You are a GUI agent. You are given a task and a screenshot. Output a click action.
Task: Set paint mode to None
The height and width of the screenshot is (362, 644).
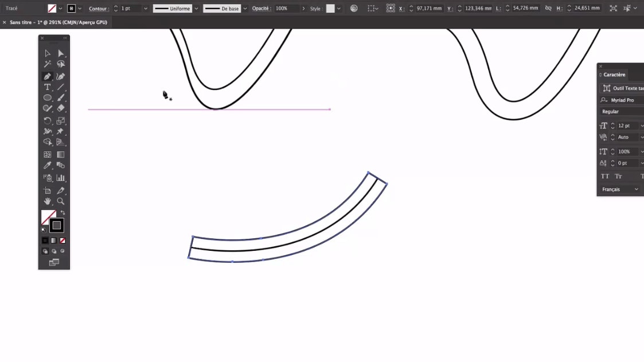click(x=63, y=241)
